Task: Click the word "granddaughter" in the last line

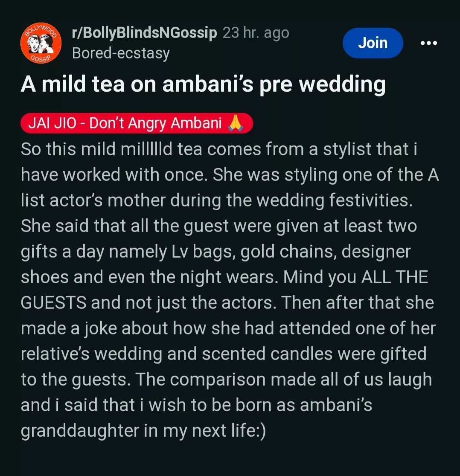Action: [78, 431]
